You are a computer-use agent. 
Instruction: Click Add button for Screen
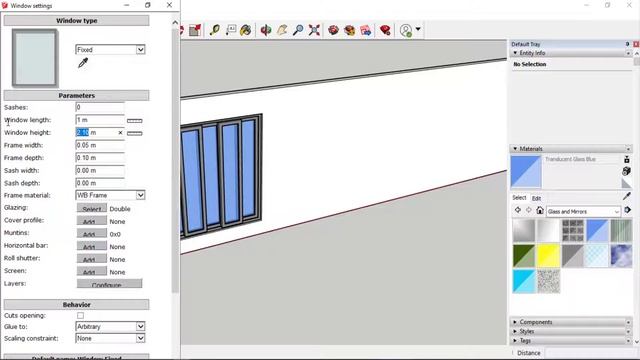pos(92,271)
